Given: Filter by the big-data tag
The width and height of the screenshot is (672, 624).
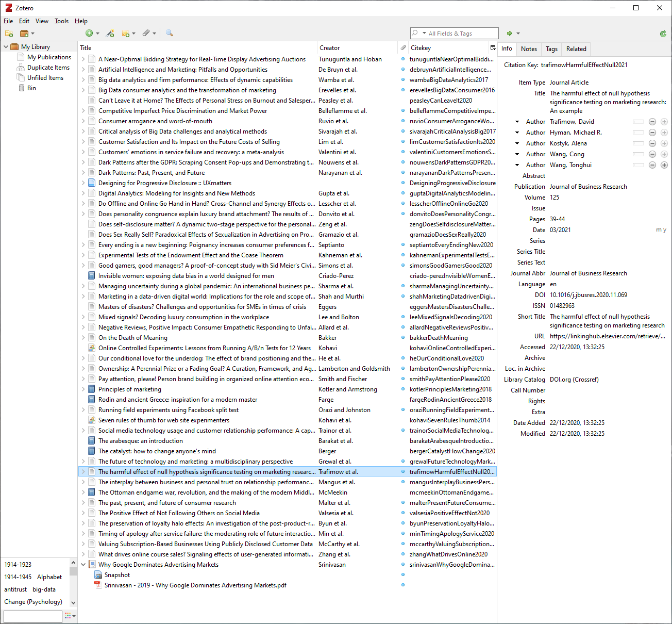Looking at the screenshot, I should pos(44,589).
